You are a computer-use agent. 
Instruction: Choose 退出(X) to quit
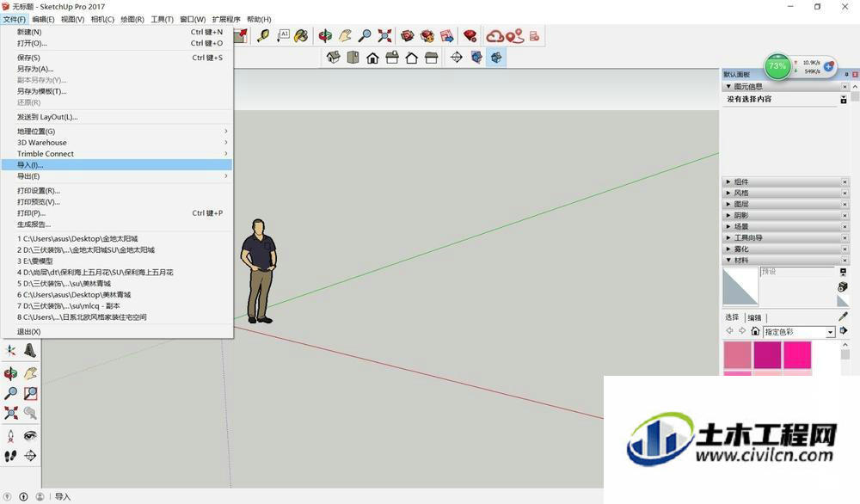(x=116, y=331)
